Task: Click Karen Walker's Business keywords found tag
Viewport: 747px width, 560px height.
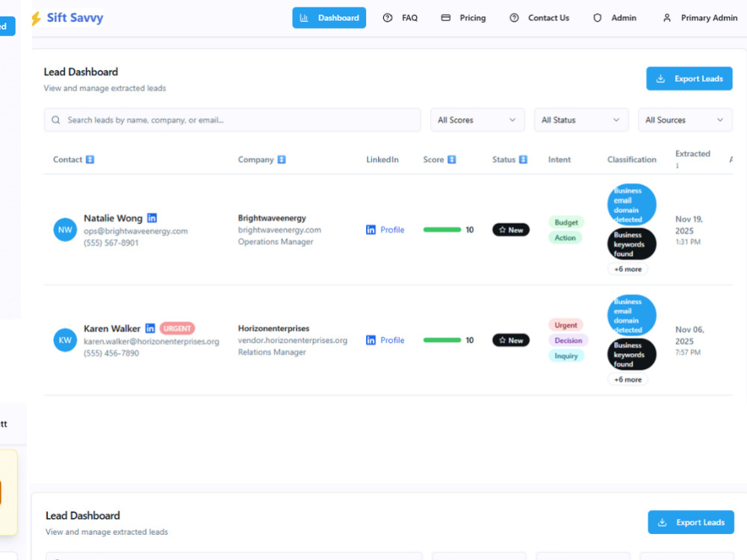Action: (632, 354)
